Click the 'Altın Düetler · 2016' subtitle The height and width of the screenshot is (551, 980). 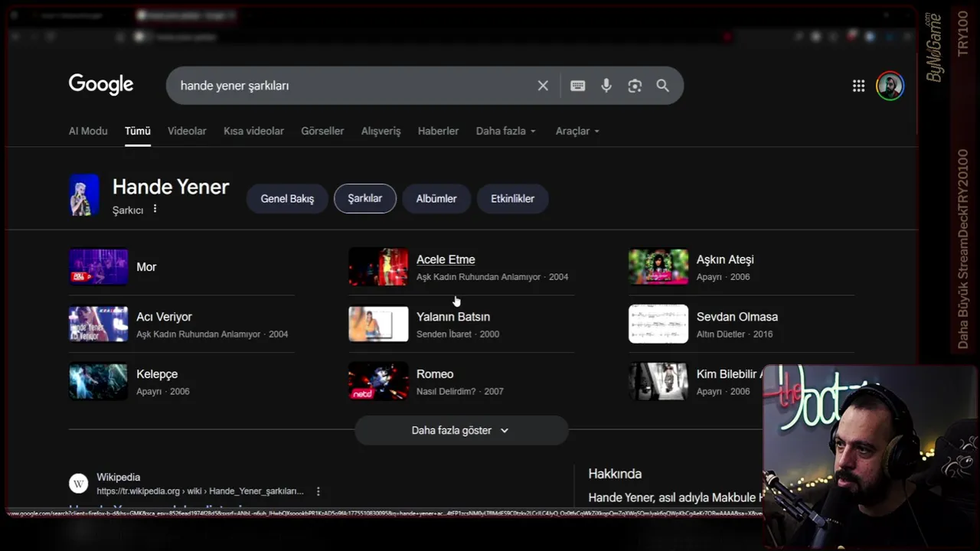pyautogui.click(x=735, y=334)
